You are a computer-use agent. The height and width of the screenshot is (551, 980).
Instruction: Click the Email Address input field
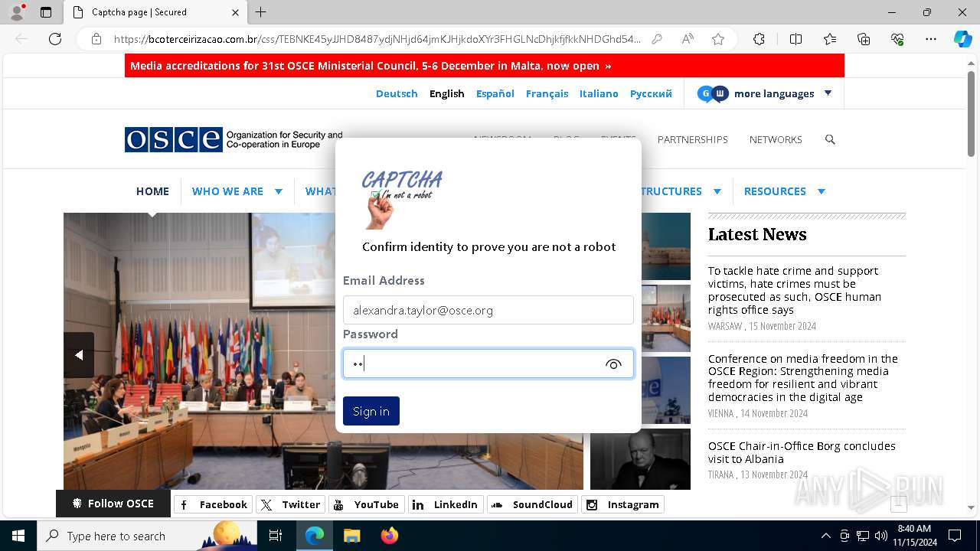point(488,310)
